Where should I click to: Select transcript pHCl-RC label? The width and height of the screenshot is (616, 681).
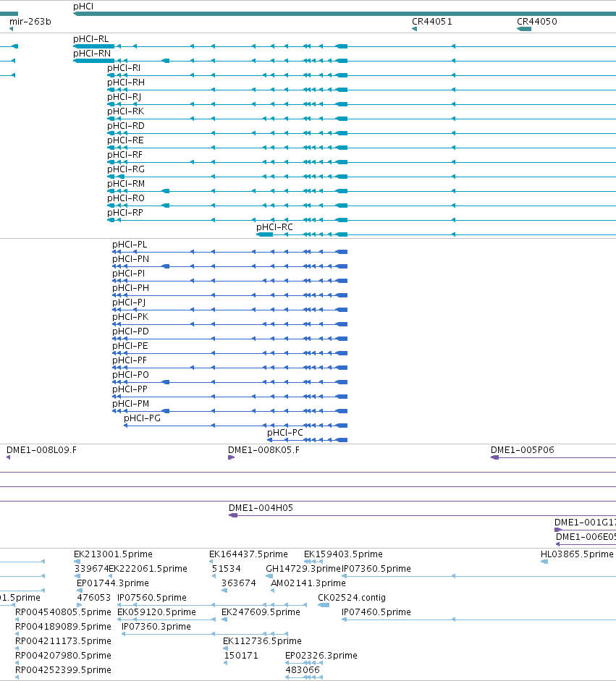click(x=274, y=227)
